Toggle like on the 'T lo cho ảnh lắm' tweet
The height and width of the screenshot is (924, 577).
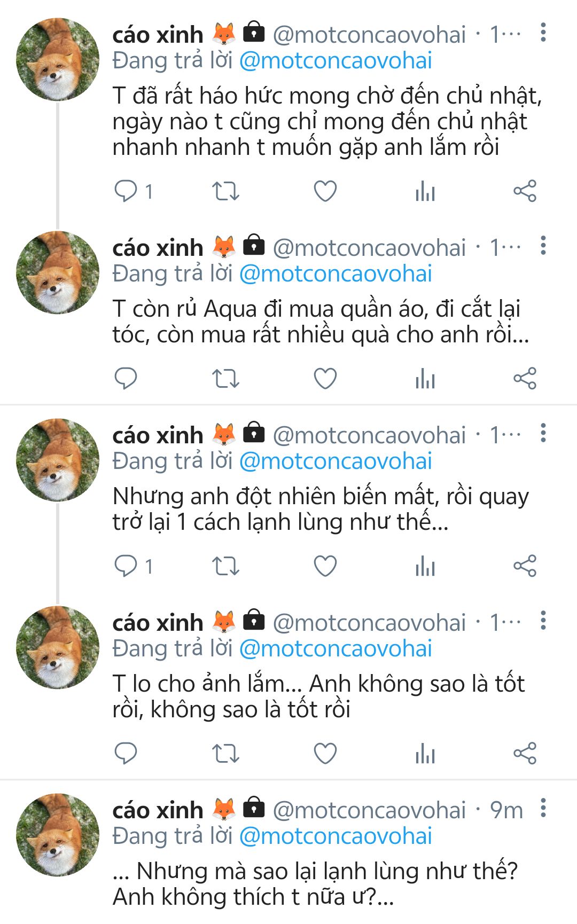pyautogui.click(x=325, y=754)
